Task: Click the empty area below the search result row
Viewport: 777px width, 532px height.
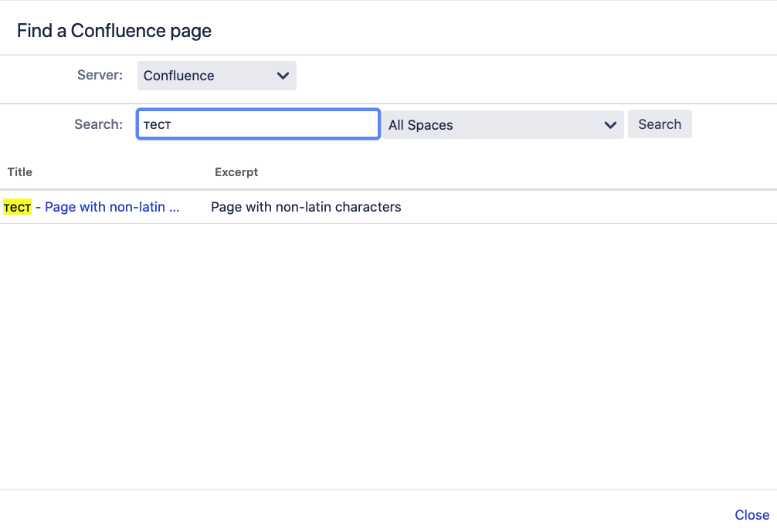Action: [386, 347]
